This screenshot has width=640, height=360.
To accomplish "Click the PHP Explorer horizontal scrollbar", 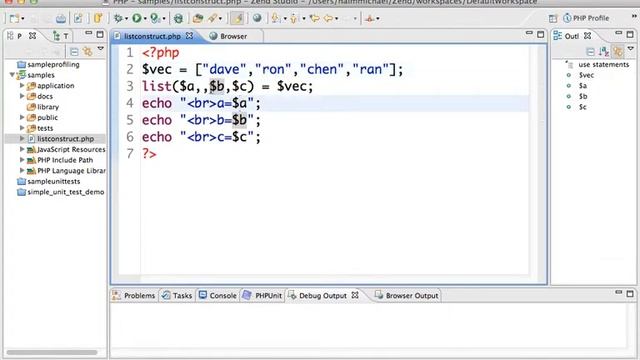I will 51,352.
